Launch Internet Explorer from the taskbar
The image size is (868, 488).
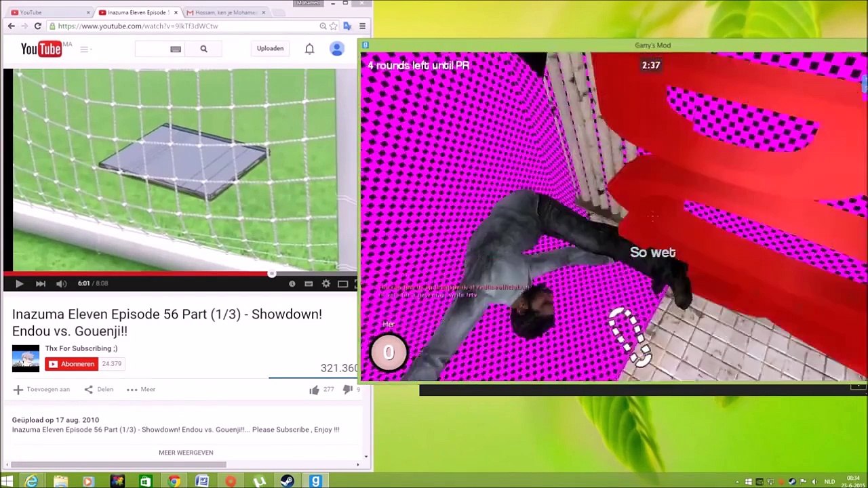coord(32,481)
